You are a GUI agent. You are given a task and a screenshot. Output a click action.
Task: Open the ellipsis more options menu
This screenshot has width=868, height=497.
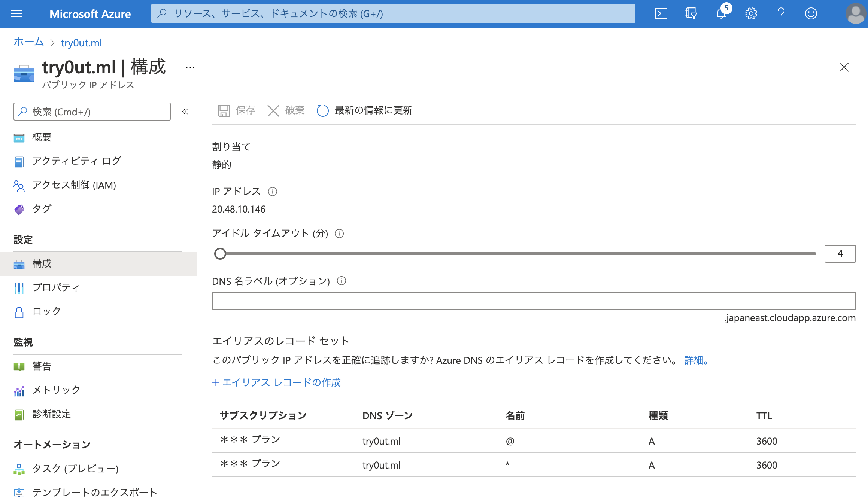click(190, 67)
